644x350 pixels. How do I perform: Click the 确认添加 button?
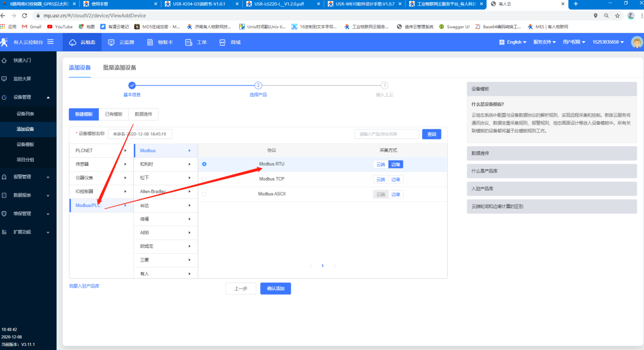point(275,288)
